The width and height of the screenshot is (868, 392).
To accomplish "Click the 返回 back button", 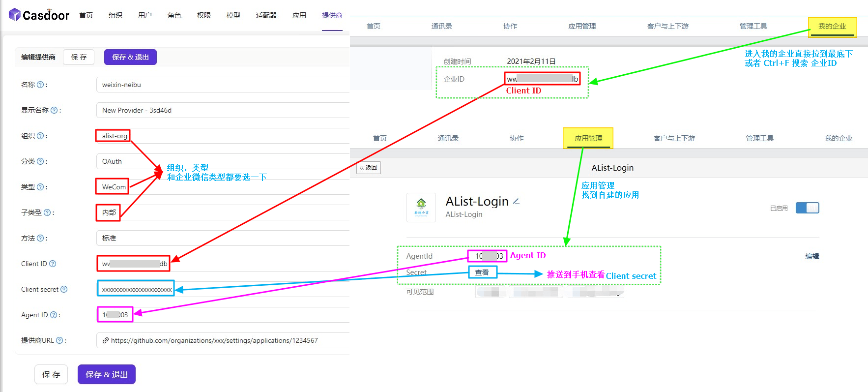I will click(x=369, y=168).
